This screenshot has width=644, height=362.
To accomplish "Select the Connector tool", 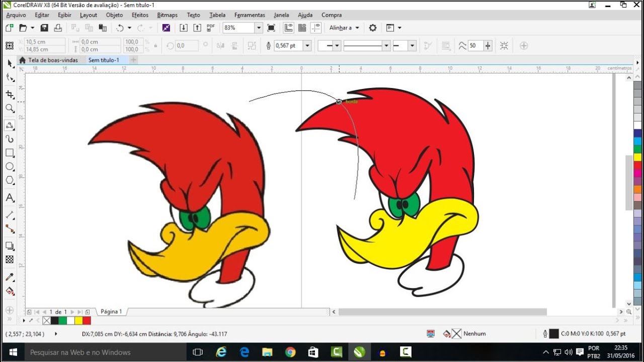I will tap(10, 229).
